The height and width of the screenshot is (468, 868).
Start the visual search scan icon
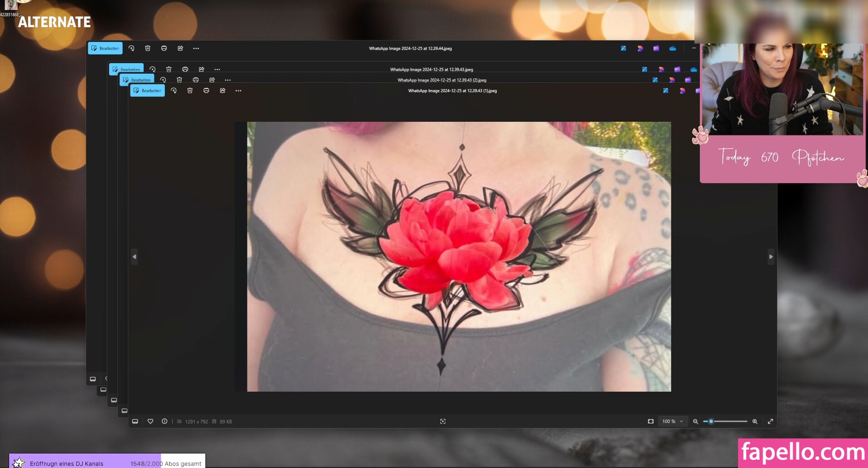(443, 421)
